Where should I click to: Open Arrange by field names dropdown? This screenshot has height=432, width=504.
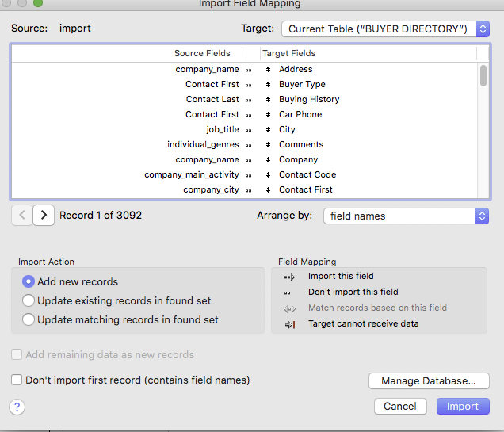coord(406,216)
